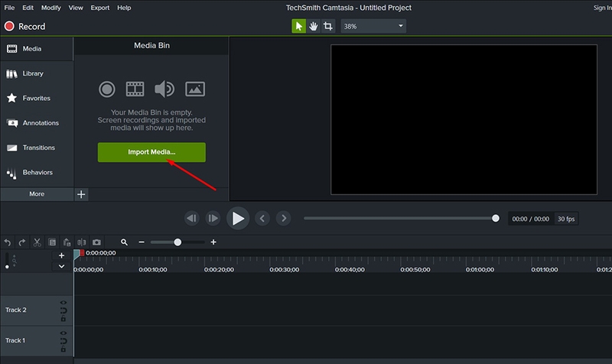Screen dimensions: 612x364
Task: Toggle Track 2 visibility eye
Action: [x=63, y=303]
